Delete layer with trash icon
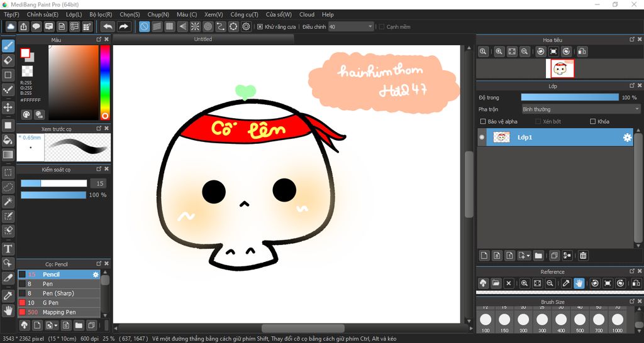This screenshot has height=343, width=644. [x=583, y=256]
